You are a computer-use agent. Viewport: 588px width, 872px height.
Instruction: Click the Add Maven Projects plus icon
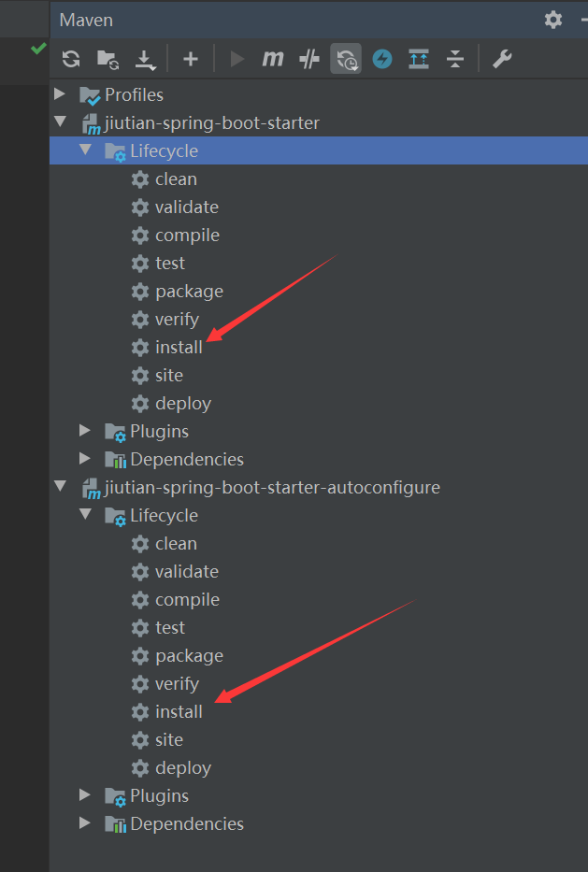pyautogui.click(x=191, y=60)
